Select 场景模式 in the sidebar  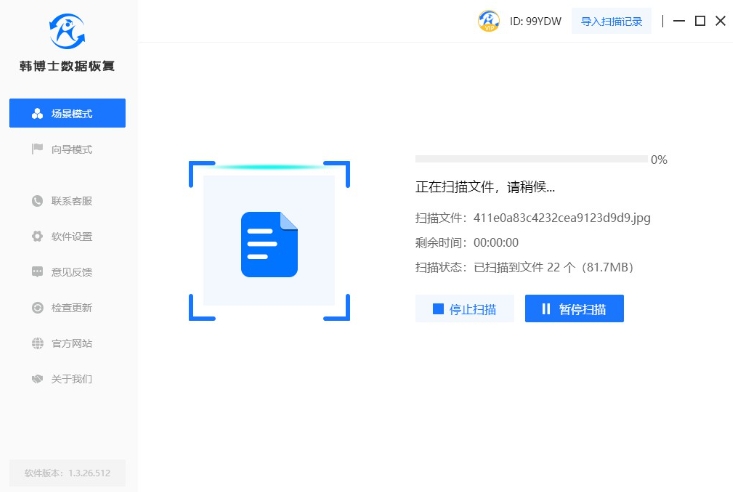tap(67, 113)
